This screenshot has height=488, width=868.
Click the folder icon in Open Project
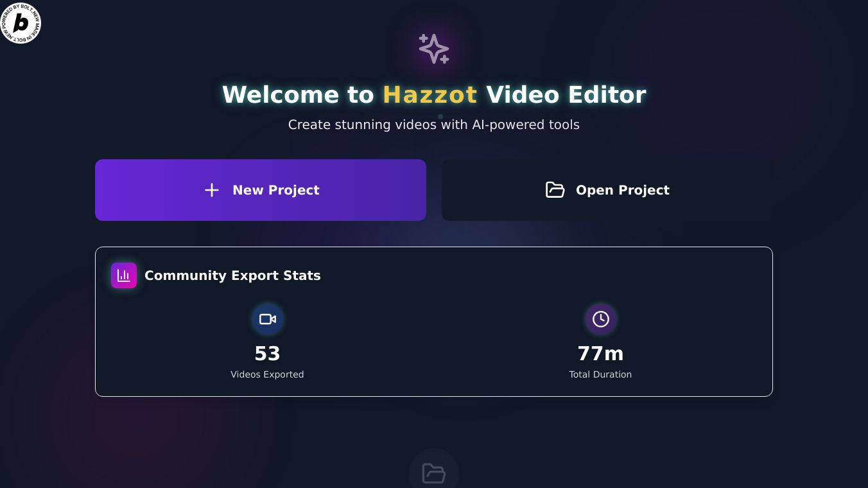(555, 190)
